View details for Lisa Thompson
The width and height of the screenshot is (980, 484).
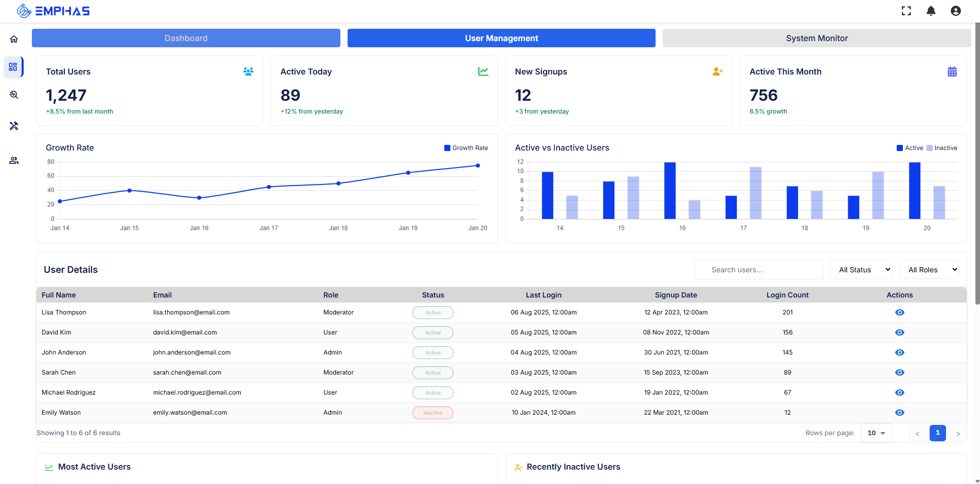tap(900, 312)
